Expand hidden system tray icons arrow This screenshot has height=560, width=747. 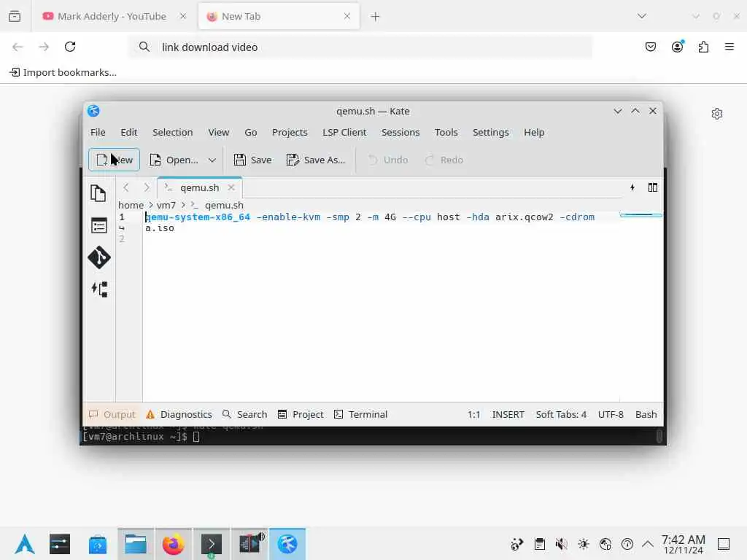tap(648, 544)
